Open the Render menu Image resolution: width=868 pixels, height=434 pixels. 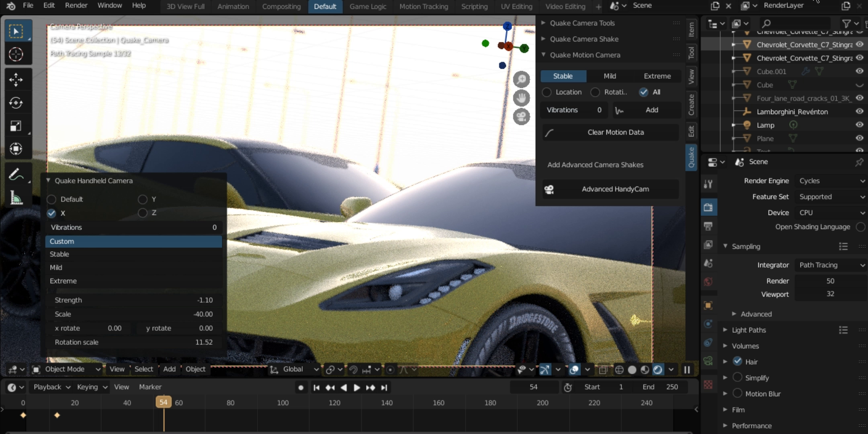(x=76, y=5)
